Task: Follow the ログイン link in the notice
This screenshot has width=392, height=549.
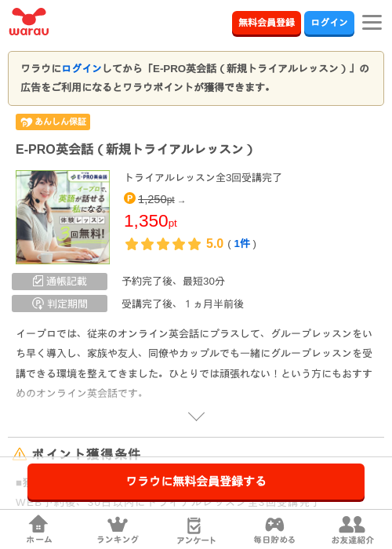Action: tap(82, 68)
